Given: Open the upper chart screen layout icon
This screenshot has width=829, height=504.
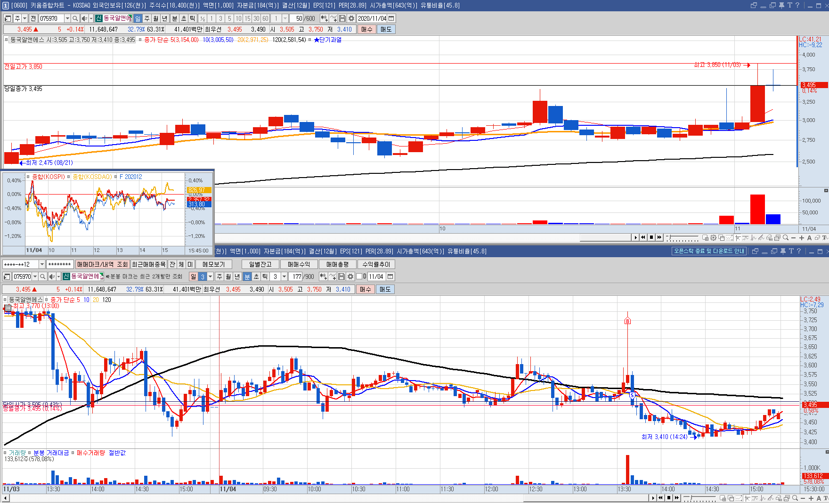Looking at the screenshot, I should tap(8, 18).
